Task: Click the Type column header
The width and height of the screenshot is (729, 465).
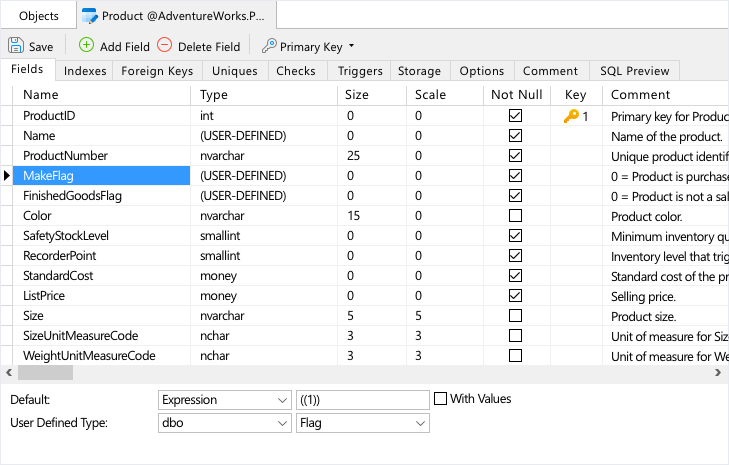Action: (214, 95)
